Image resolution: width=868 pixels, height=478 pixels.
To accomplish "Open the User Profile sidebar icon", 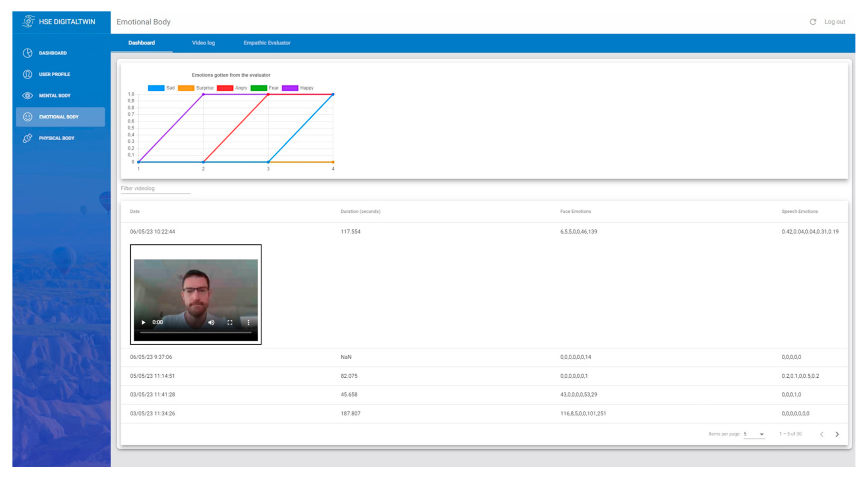I will click(28, 74).
